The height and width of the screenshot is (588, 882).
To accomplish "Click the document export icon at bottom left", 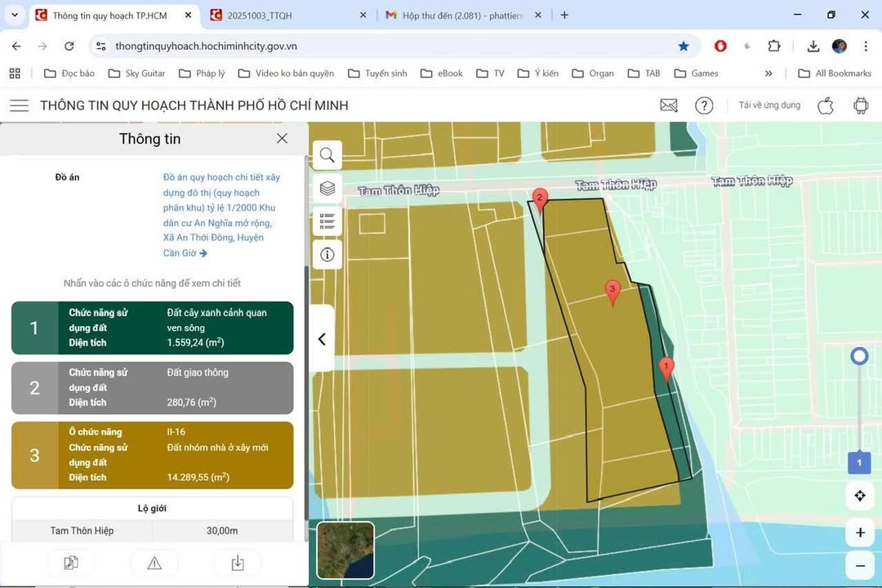I will coord(71,562).
